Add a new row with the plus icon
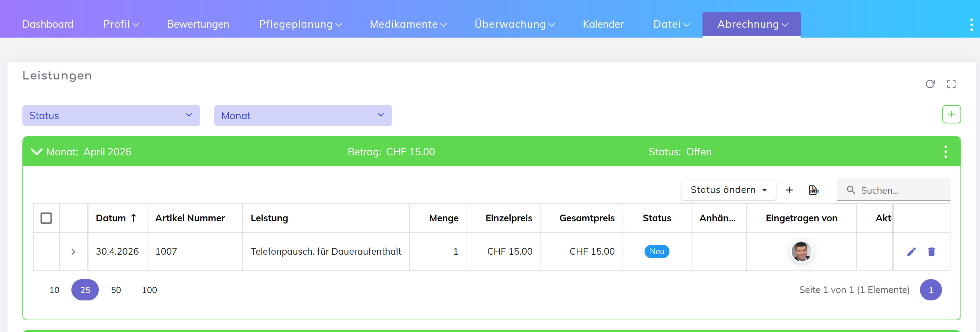The height and width of the screenshot is (332, 980). (790, 190)
